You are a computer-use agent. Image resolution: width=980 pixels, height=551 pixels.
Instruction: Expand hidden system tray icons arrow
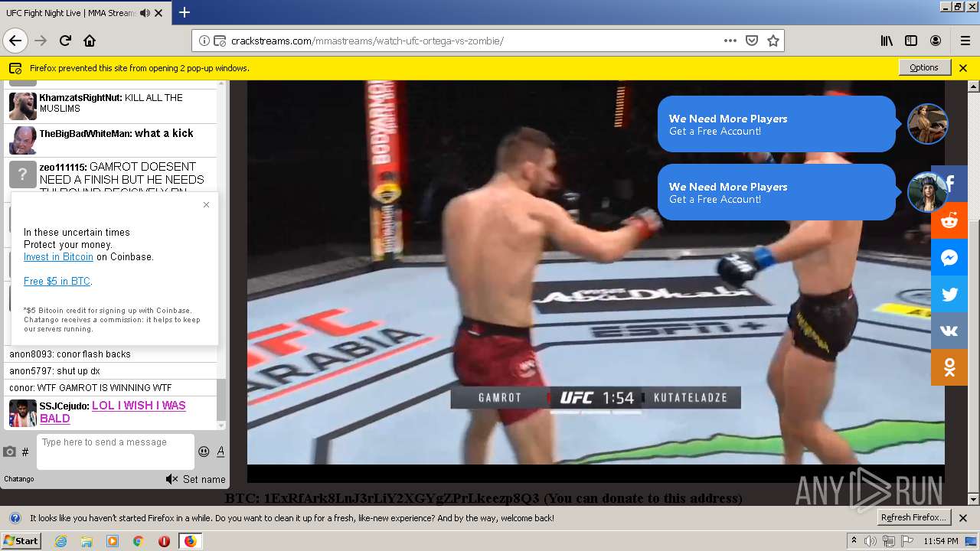pos(854,541)
